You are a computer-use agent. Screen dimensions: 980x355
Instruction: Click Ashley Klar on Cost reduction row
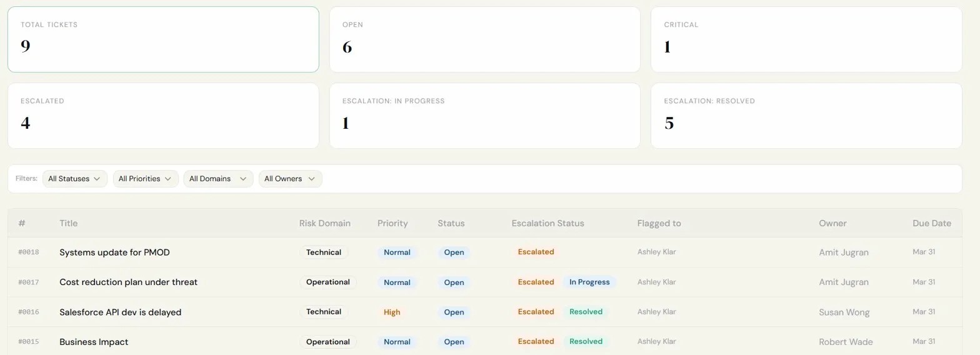pos(657,282)
